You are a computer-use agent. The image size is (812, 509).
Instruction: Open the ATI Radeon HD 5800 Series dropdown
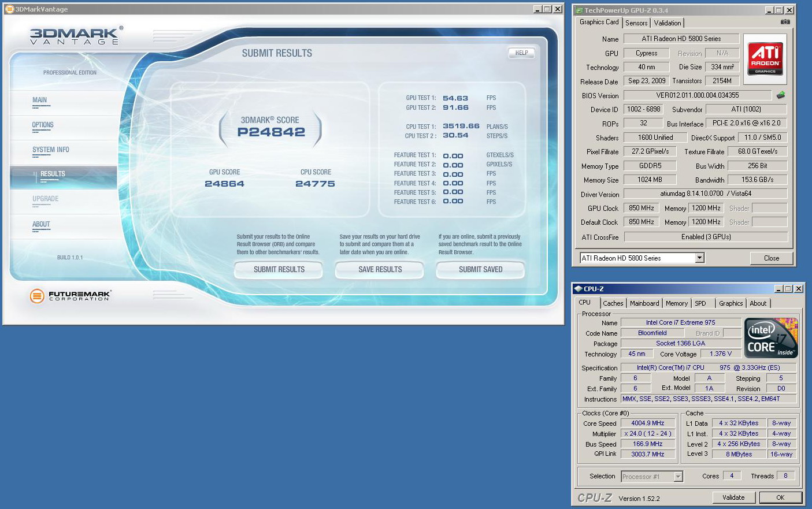tap(699, 258)
